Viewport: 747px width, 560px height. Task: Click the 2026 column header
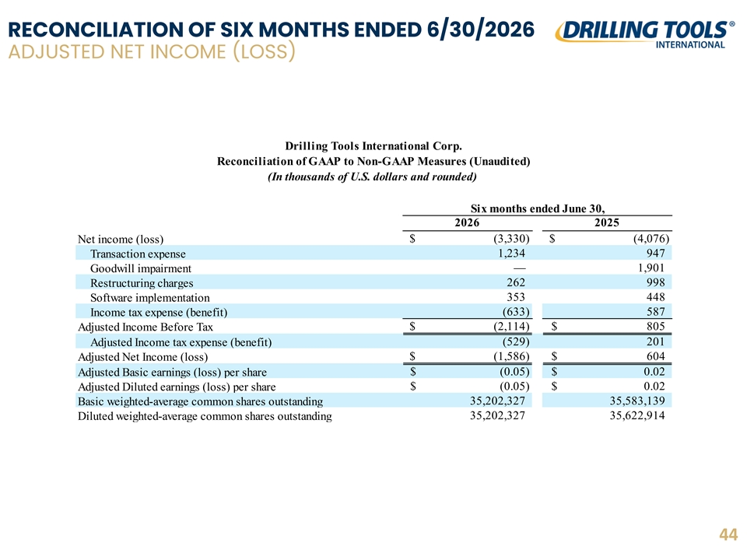coord(467,223)
